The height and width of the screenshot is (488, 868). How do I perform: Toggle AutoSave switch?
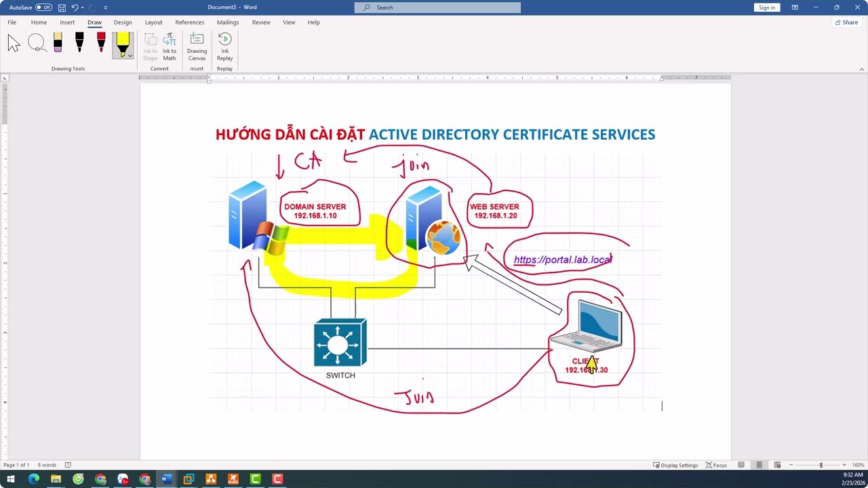pyautogui.click(x=44, y=7)
